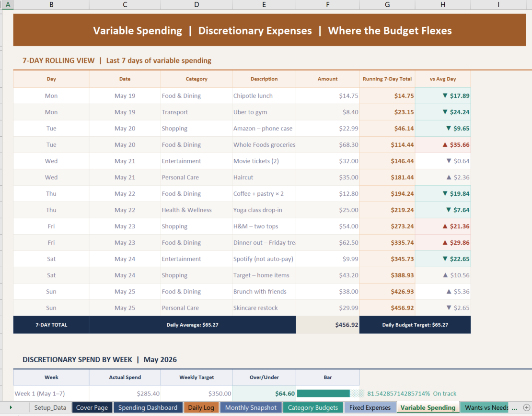Viewport: 532px width, 416px height.
Task: Click the On track percentage text
Action: pos(412,393)
